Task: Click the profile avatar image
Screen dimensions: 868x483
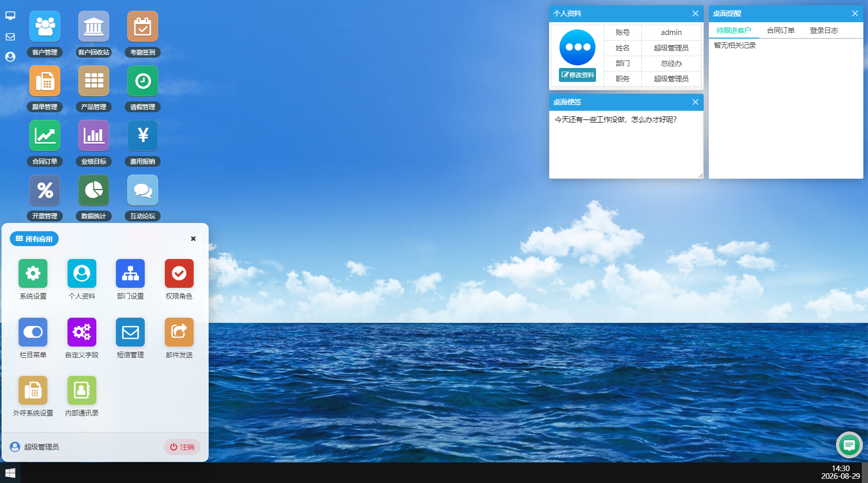Action: [577, 47]
